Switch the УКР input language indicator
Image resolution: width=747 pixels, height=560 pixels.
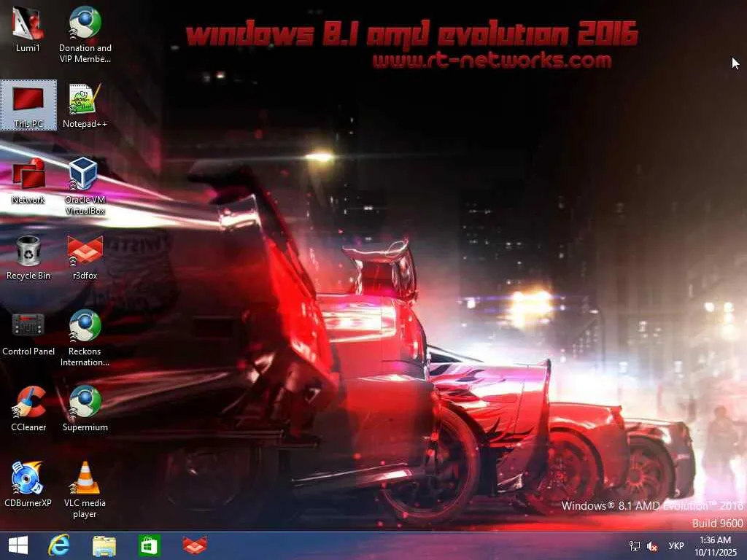676,546
